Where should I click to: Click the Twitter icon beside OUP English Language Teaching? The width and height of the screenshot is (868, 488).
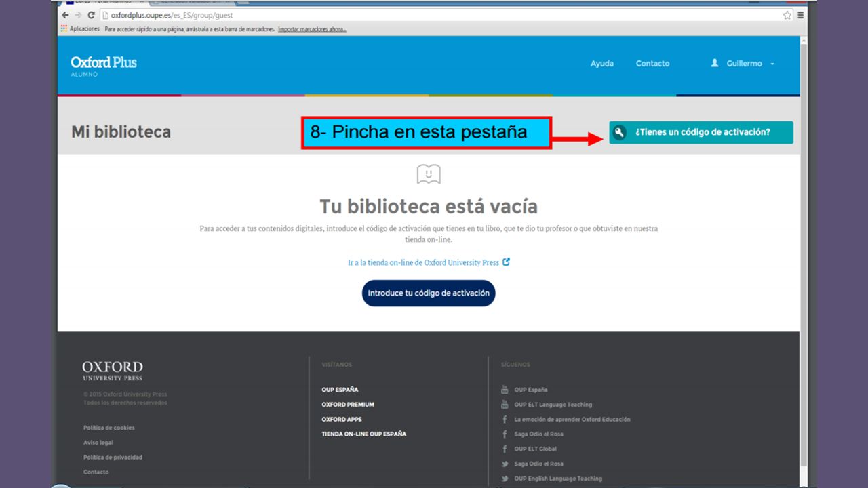505,479
